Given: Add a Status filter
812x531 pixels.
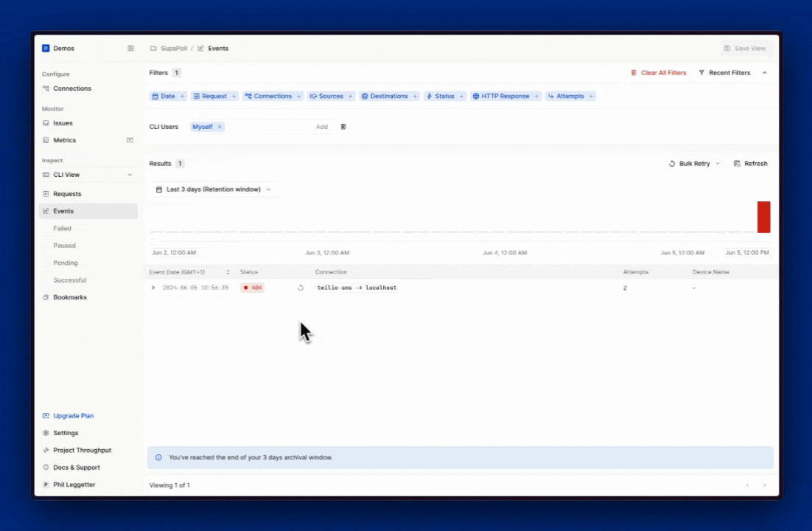Looking at the screenshot, I should [445, 97].
